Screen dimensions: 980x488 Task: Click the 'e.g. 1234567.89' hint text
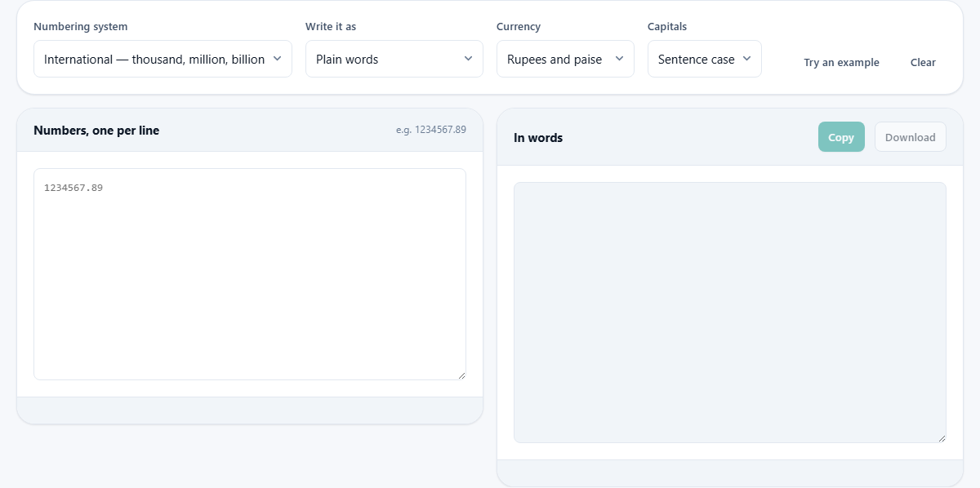click(431, 130)
